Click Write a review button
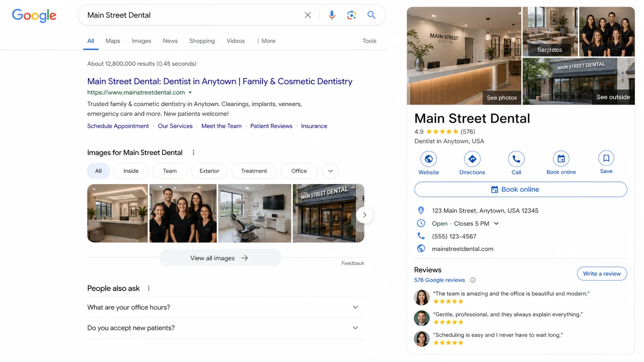Screen dimensions: 644x362 602,274
